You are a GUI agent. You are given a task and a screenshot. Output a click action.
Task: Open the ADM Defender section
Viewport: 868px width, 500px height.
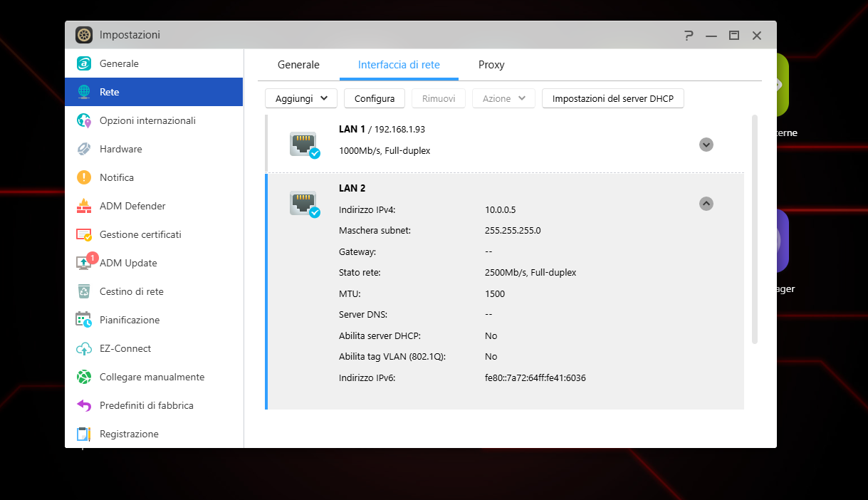click(154, 206)
